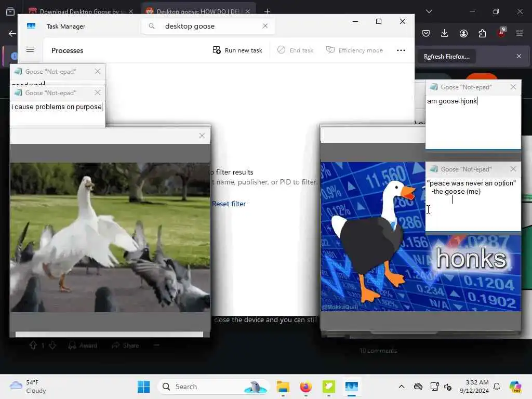Open the Copilot preview taskbar icon
The height and width of the screenshot is (399, 532).
[515, 387]
